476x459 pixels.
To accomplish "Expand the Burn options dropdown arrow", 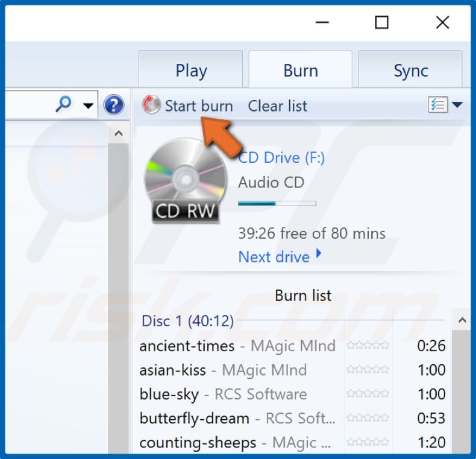I will [457, 105].
